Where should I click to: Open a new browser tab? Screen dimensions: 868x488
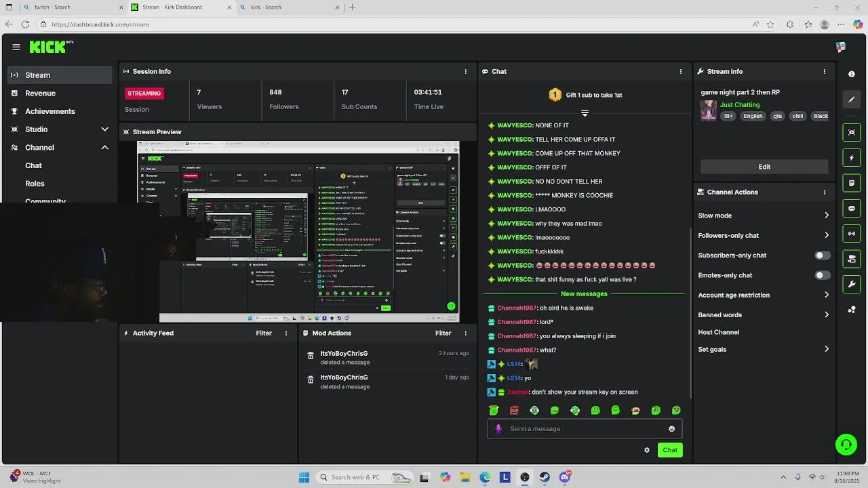pos(352,7)
